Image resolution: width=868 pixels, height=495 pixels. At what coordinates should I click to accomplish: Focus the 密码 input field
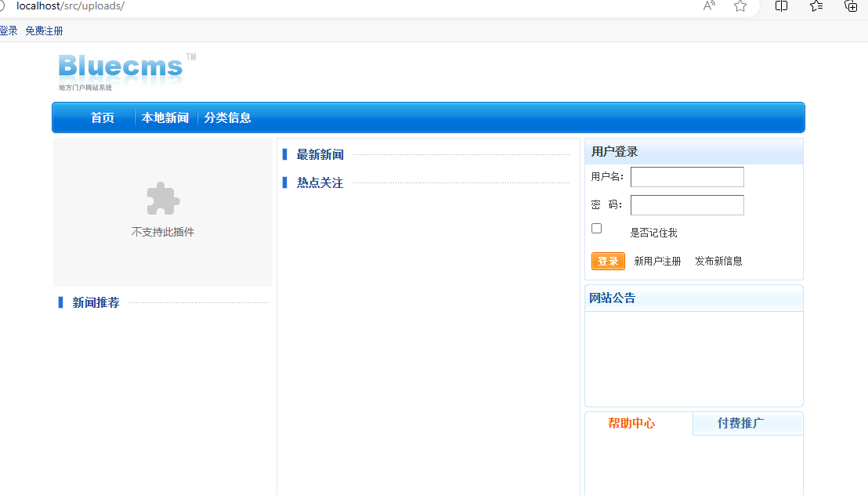pyautogui.click(x=687, y=205)
